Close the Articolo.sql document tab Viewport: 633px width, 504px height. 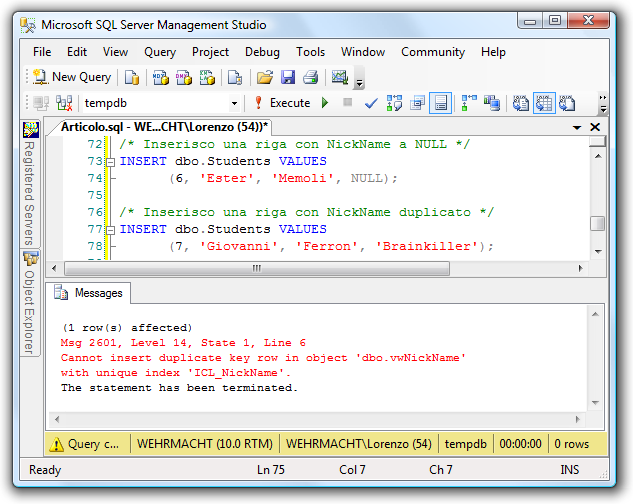595,127
